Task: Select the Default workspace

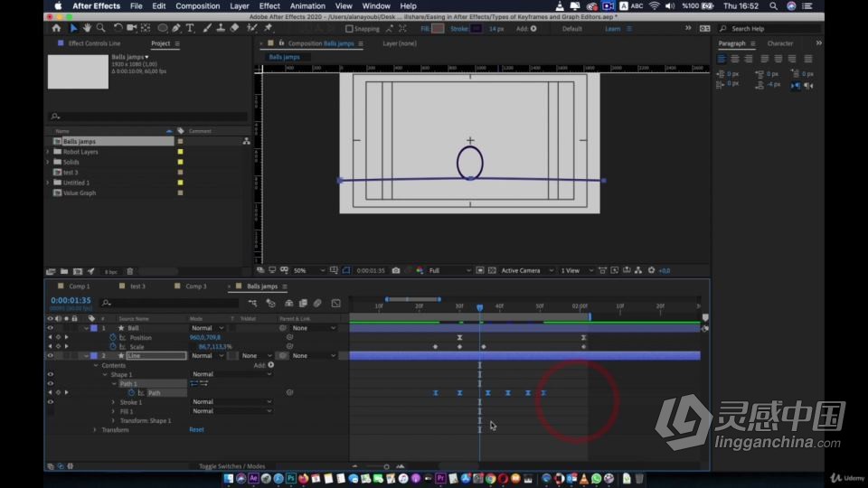Action: click(x=571, y=29)
